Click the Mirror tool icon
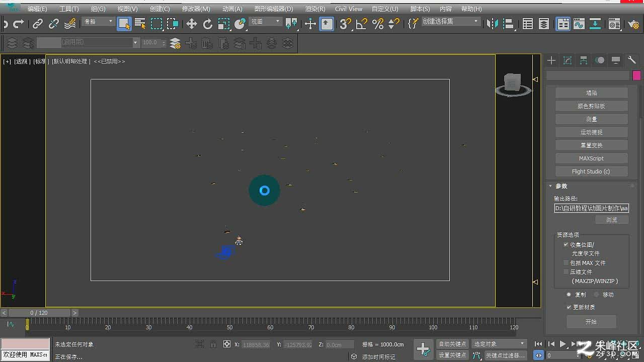Screen dimensions: 644x362 coord(493,24)
